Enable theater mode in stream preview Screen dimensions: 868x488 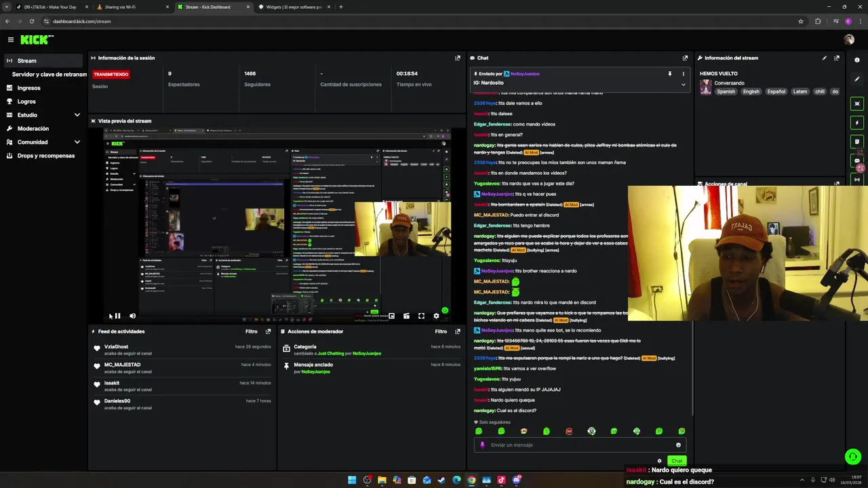pos(406,316)
